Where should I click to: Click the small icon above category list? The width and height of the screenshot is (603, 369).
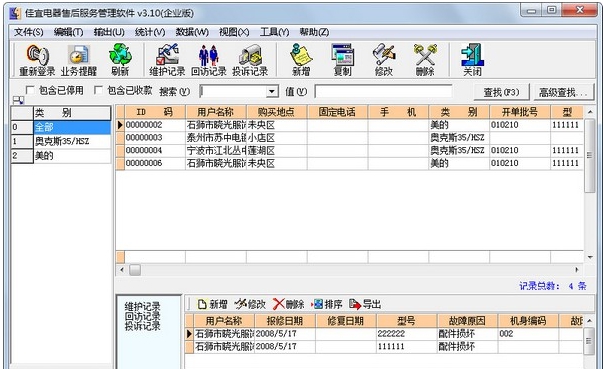click(18, 100)
